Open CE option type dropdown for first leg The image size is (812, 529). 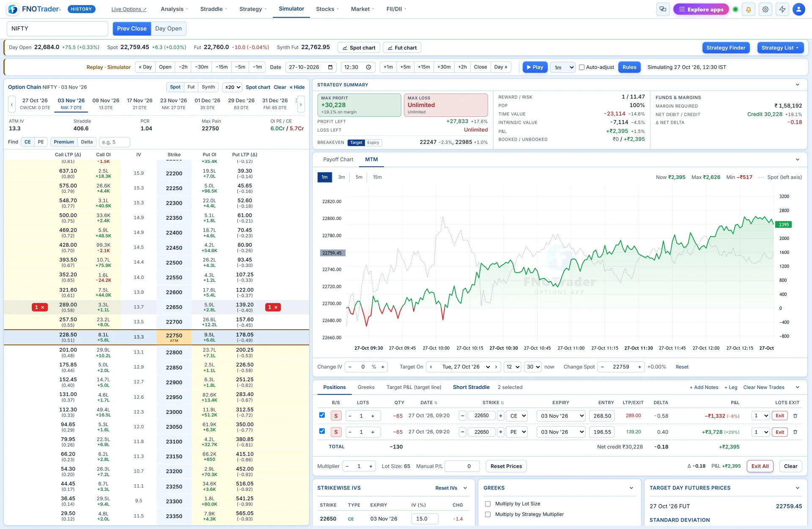pos(518,416)
